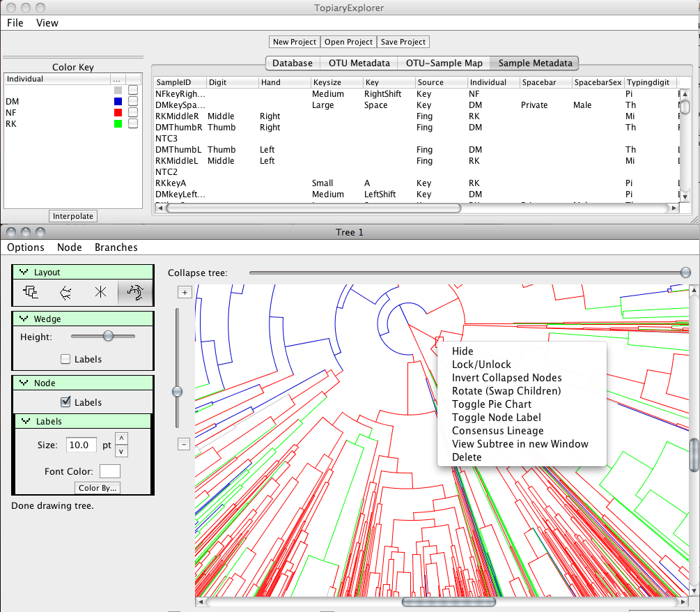This screenshot has width=700, height=612.
Task: Open the Node menu in Tree 1
Action: click(69, 247)
